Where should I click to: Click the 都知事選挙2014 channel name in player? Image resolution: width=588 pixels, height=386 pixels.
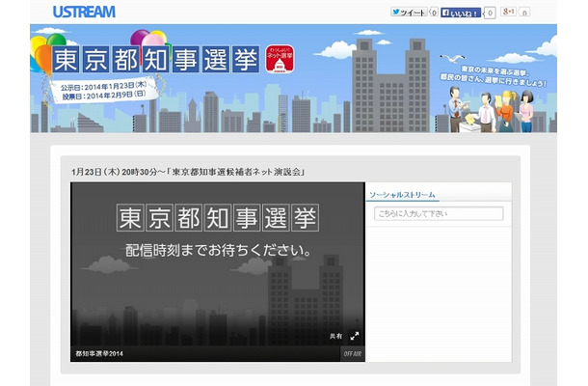pyautogui.click(x=98, y=354)
